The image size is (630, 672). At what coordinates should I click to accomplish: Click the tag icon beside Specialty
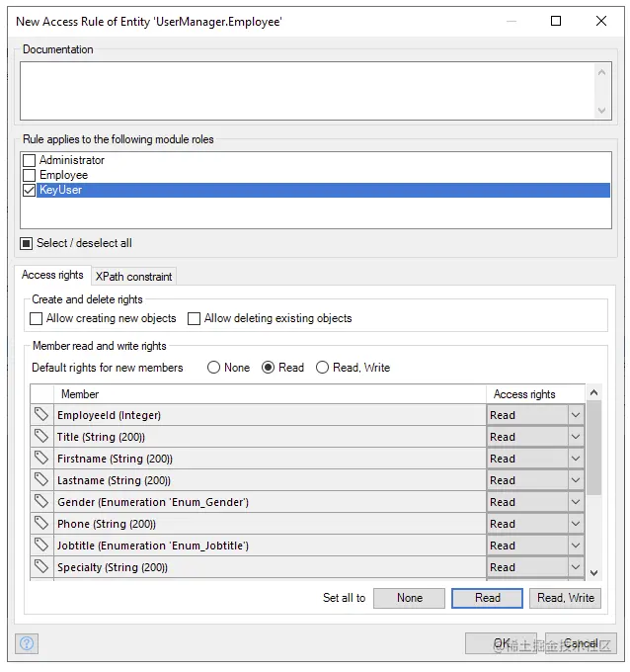click(x=41, y=566)
